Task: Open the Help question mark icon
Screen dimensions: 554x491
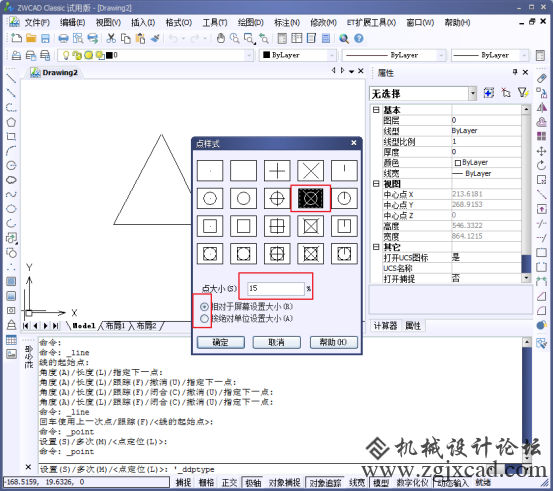Action: [x=359, y=38]
